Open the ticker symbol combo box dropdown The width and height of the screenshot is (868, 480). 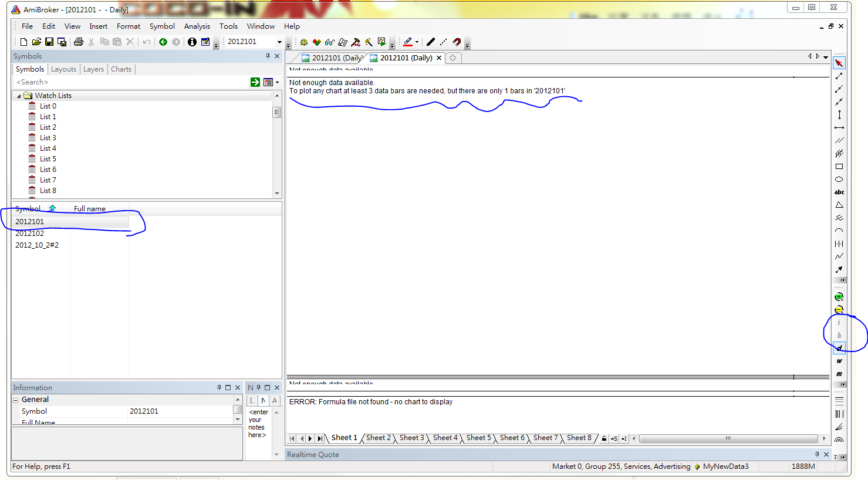tap(279, 42)
